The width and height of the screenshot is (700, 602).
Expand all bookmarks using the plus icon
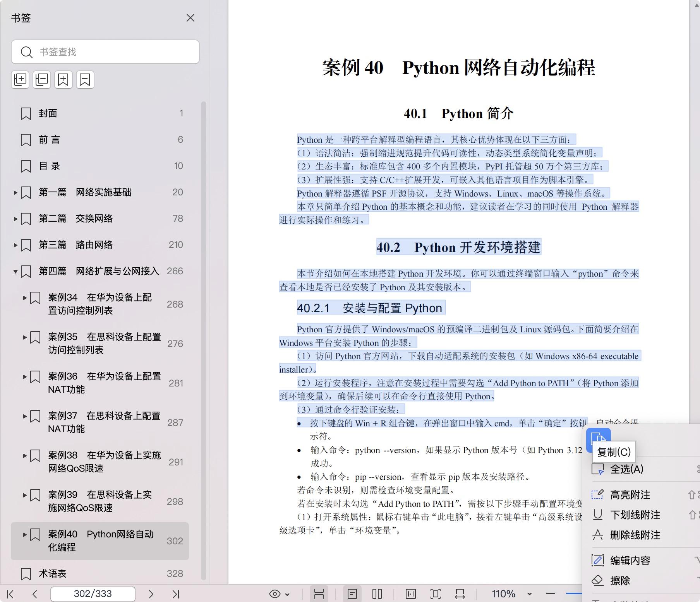point(20,80)
